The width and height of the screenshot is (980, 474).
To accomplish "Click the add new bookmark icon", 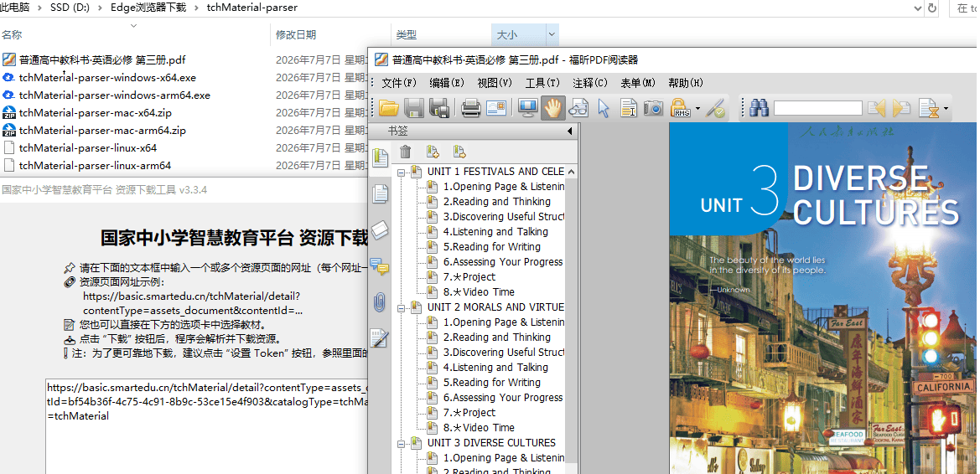I will [433, 151].
